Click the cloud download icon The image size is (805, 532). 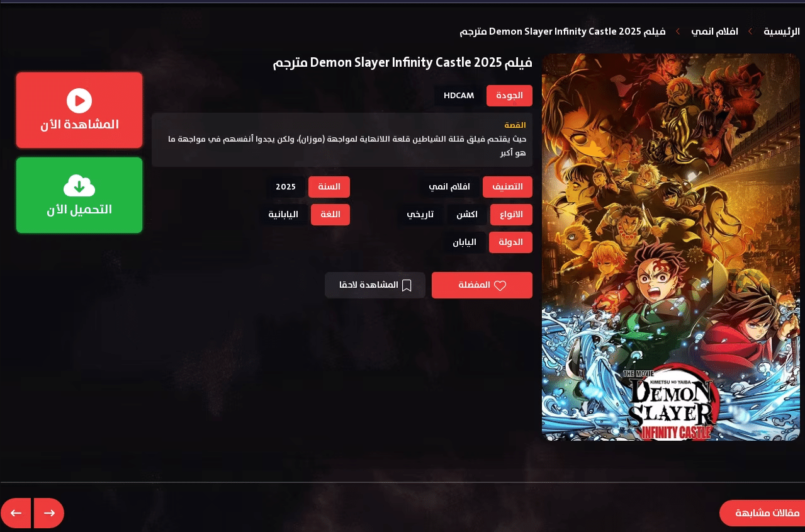pos(79,185)
